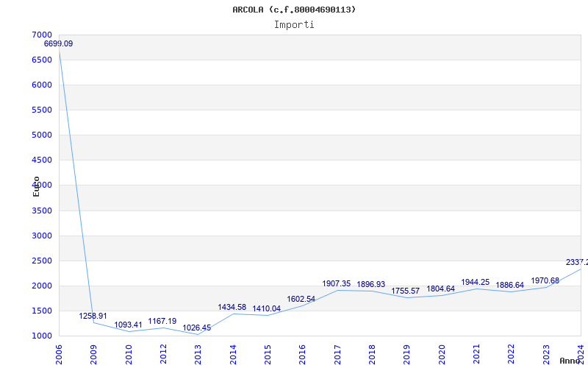Click the Importi subtitle
588x368 pixels.
[294, 25]
